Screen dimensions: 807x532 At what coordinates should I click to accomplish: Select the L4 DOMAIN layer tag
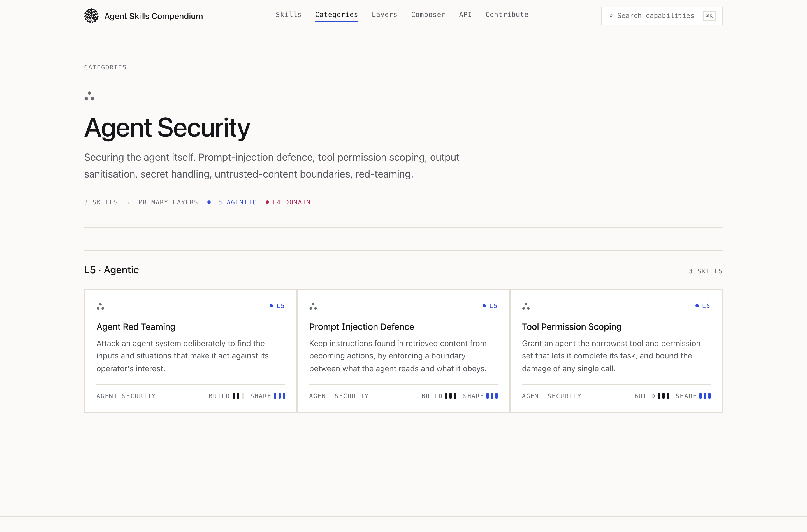(288, 202)
